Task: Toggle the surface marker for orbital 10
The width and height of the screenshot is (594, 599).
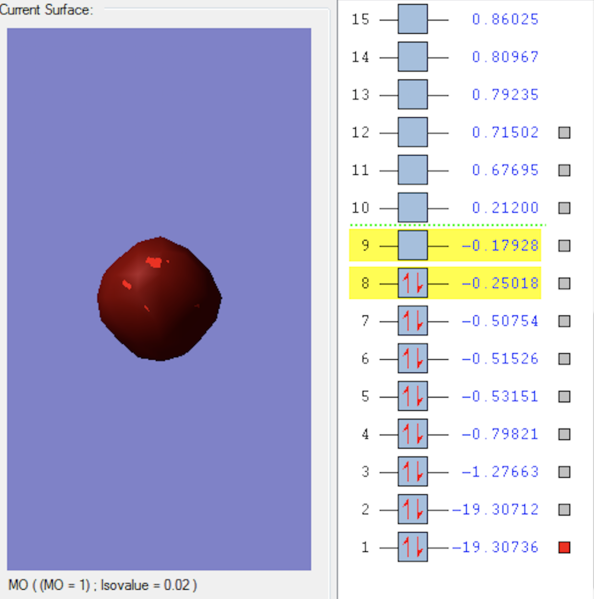Action: point(564,208)
